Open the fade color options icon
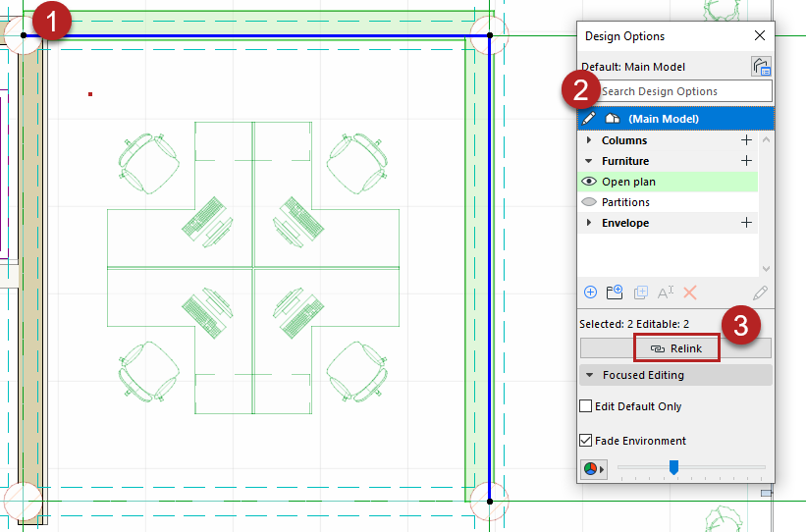Screen dimensions: 806x532 click(x=594, y=469)
